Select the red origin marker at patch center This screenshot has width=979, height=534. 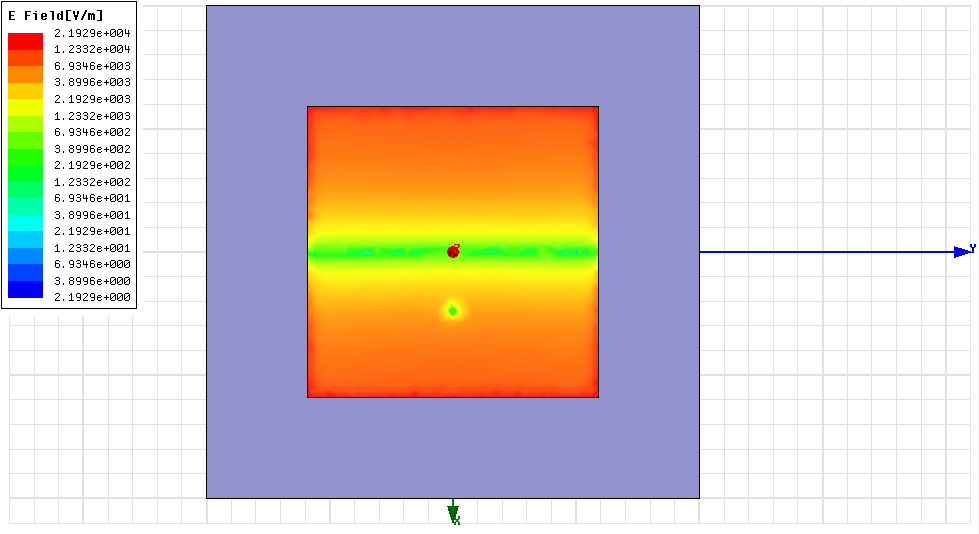pyautogui.click(x=453, y=252)
